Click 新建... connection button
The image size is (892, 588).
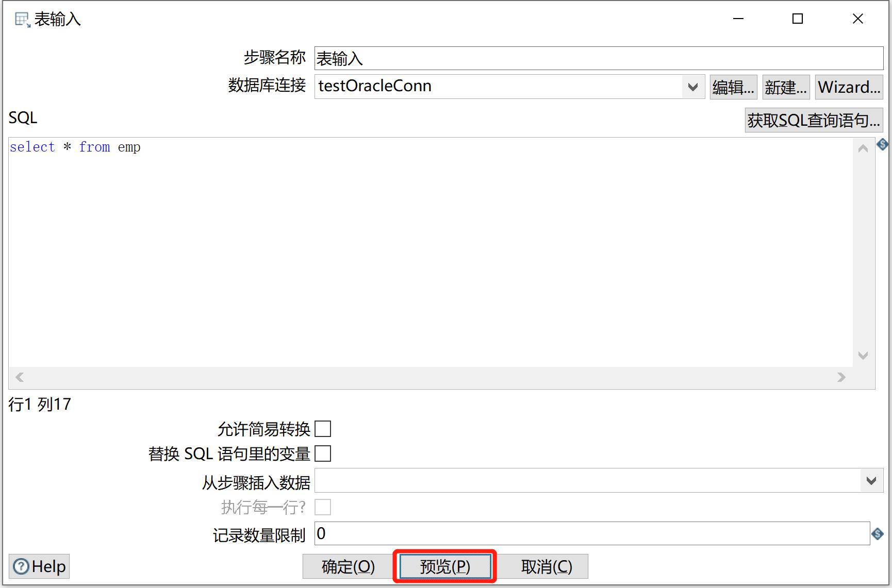(786, 87)
